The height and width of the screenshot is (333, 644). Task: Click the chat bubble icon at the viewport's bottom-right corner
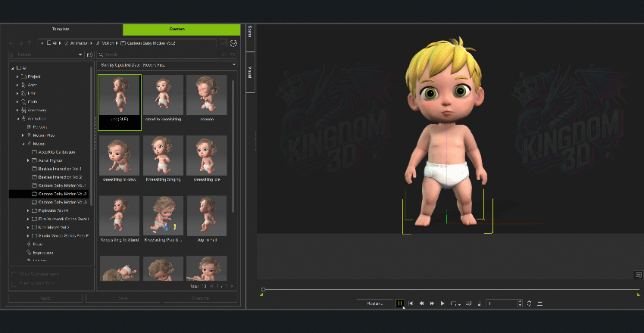click(x=639, y=274)
